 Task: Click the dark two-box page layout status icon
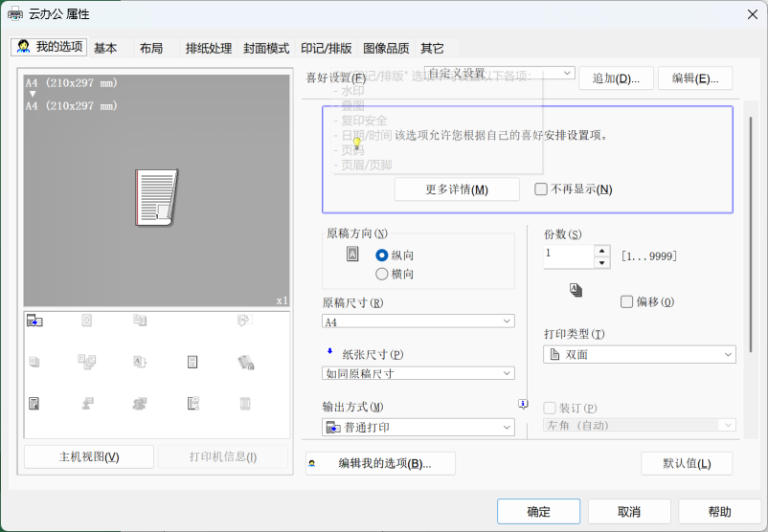click(192, 363)
